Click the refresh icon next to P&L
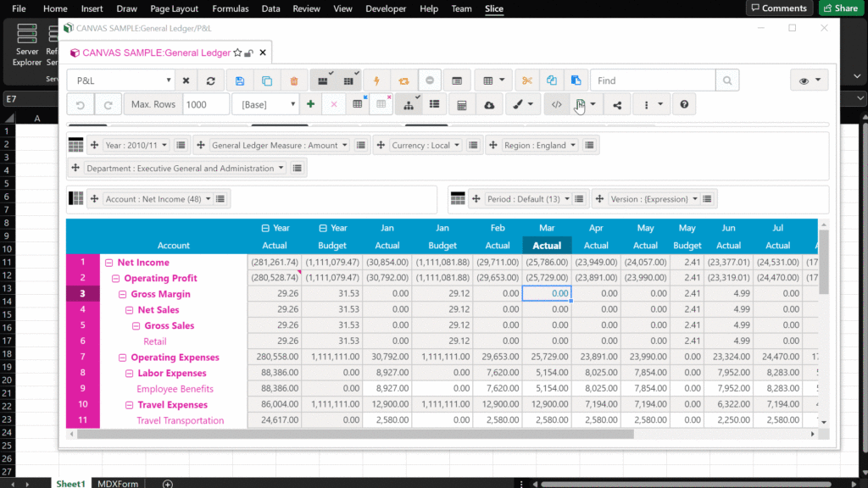The image size is (868, 488). 210,80
